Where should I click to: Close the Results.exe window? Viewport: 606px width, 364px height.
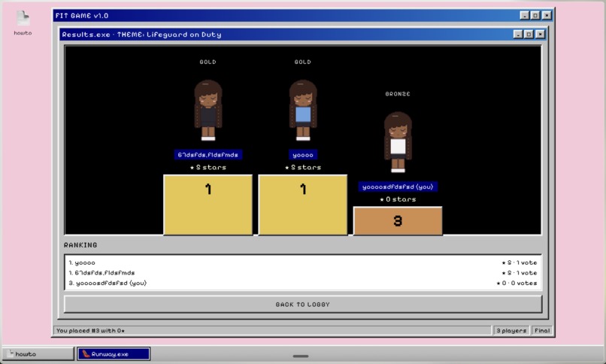tap(540, 35)
